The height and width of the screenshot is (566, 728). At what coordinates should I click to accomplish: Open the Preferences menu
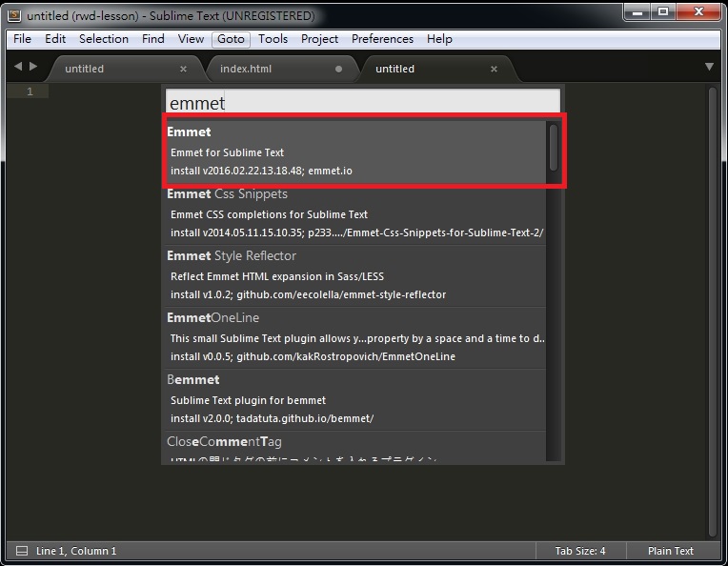(382, 39)
